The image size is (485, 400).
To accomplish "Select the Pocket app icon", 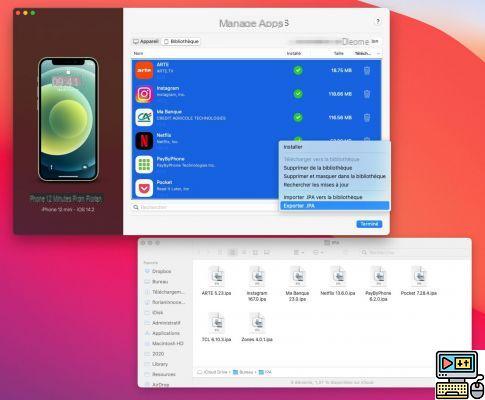I will [144, 188].
